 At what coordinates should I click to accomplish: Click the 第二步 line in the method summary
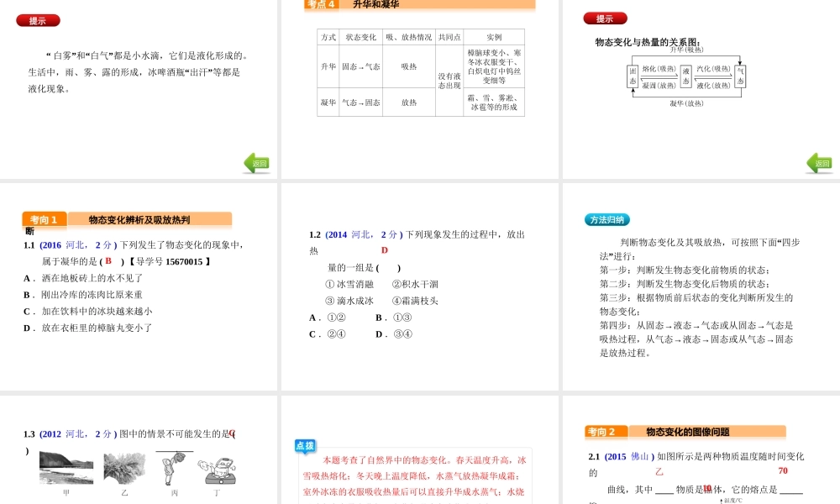pos(685,284)
